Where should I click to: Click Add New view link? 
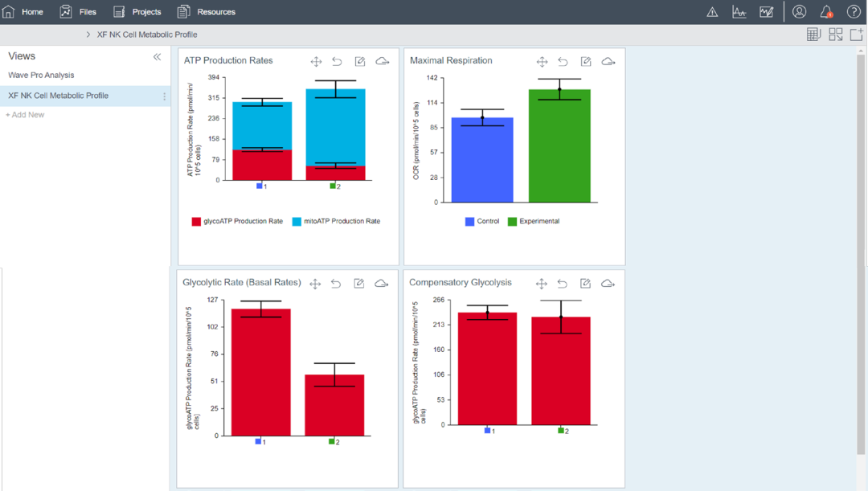(25, 115)
